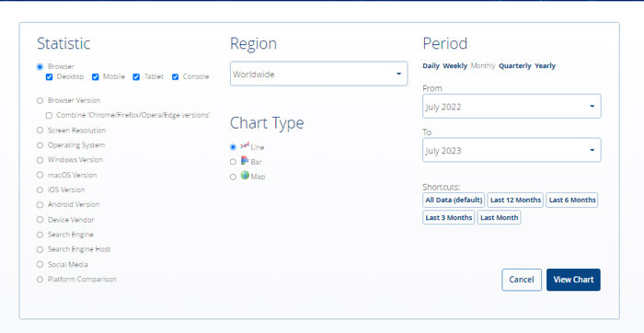This screenshot has height=333, width=644.
Task: Switch period to Quarterly
Action: [x=514, y=65]
